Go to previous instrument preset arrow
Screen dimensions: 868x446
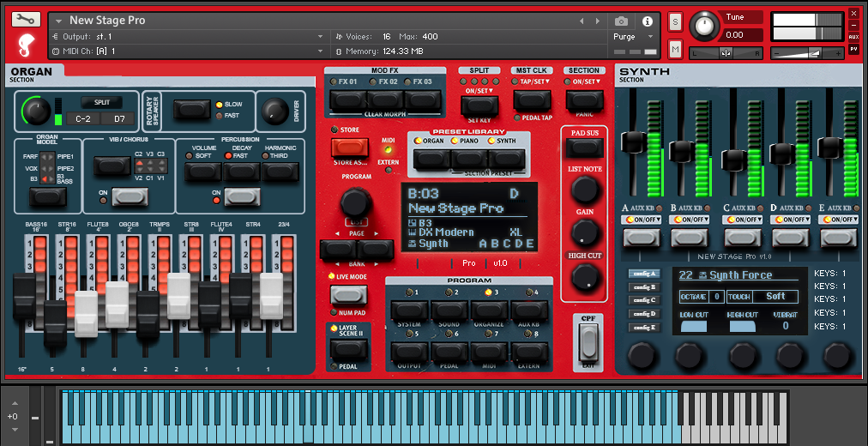point(582,21)
